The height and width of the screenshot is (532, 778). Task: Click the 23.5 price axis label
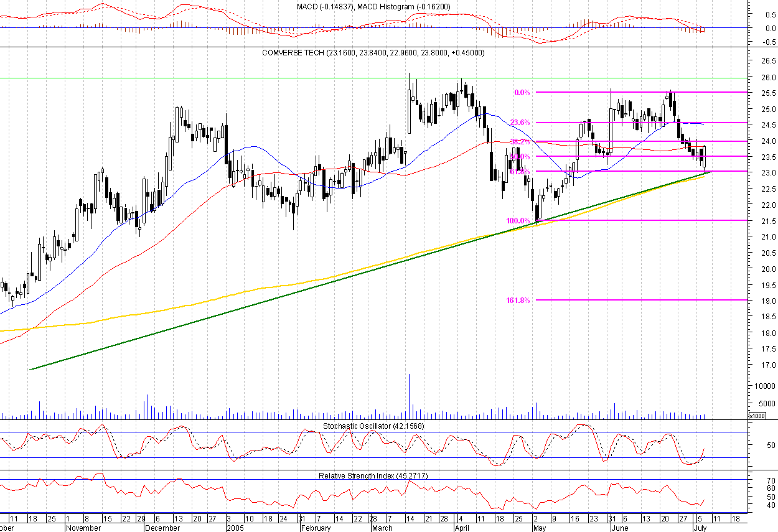[x=767, y=157]
